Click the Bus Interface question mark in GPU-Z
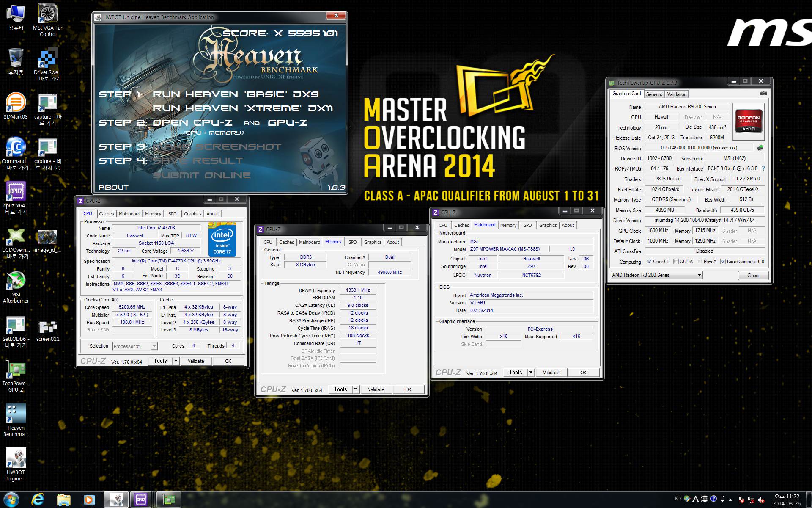 763,168
